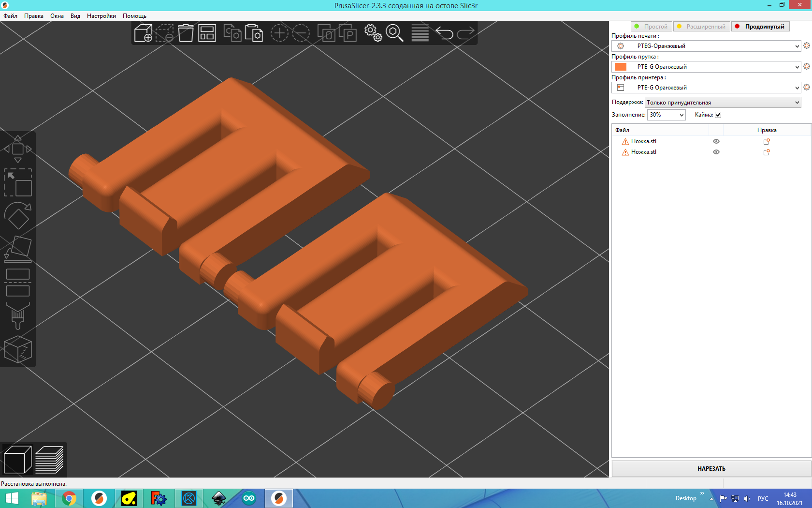Hide the first Ножка.stl object
The image size is (812, 508).
tap(716, 141)
